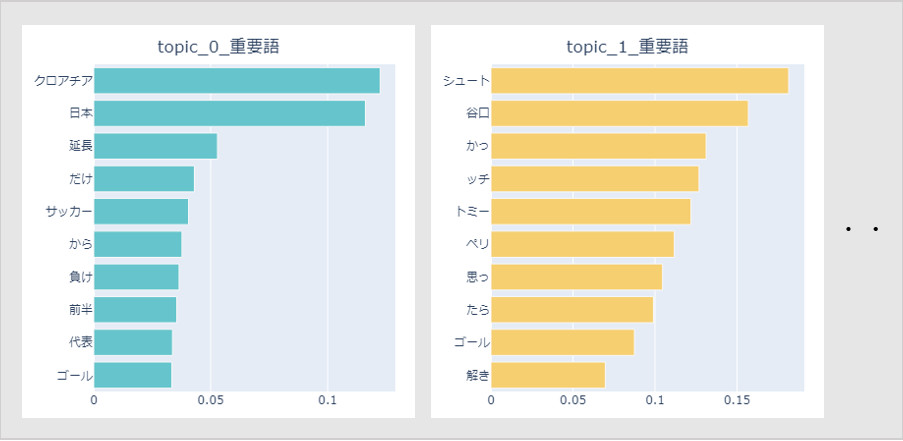
Task: Select the 谷口 yellow bar
Action: [x=620, y=113]
